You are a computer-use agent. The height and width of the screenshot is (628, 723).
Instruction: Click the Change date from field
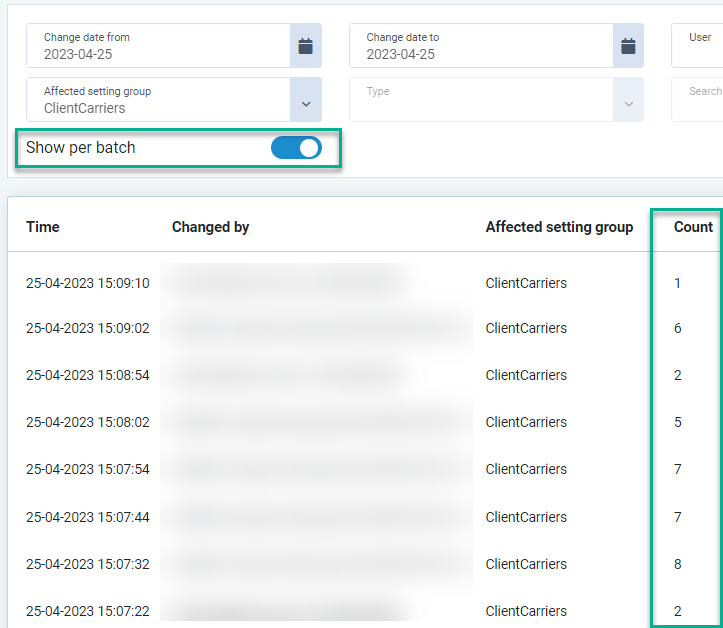coord(160,46)
